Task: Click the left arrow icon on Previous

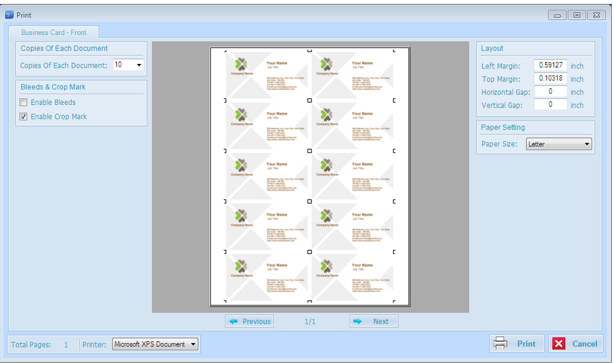Action: point(234,321)
